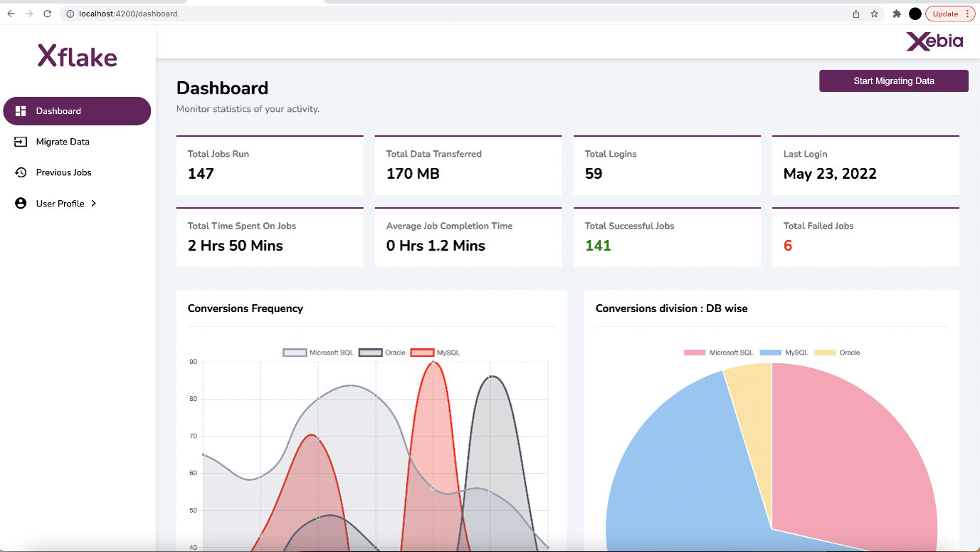This screenshot has width=980, height=552.
Task: Click the User Profile avatar icon
Action: pyautogui.click(x=21, y=204)
